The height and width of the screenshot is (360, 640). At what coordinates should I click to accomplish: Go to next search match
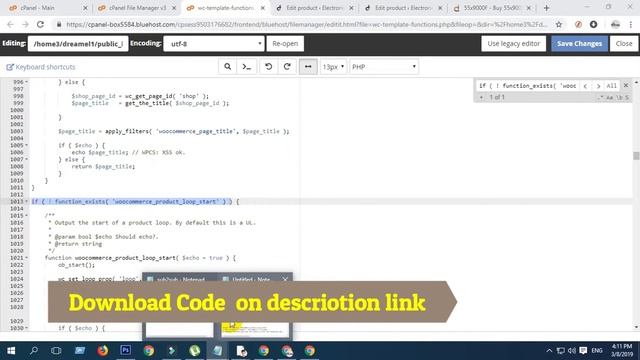point(598,86)
